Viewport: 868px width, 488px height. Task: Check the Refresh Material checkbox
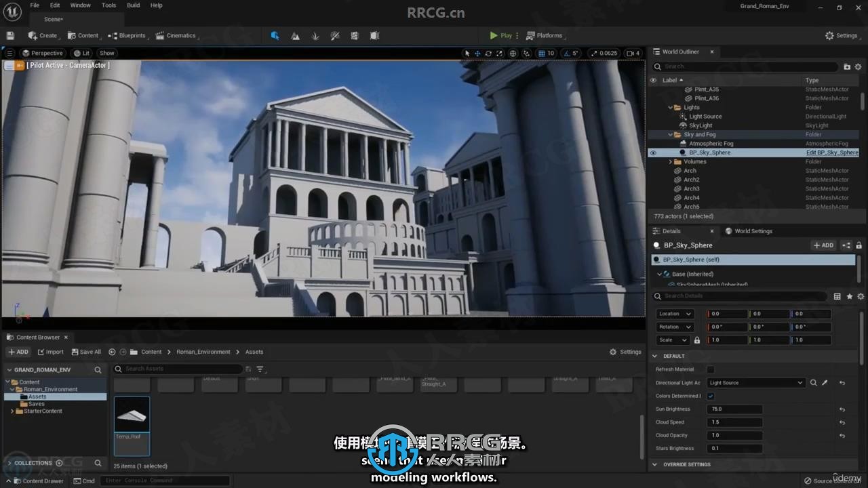(x=711, y=369)
